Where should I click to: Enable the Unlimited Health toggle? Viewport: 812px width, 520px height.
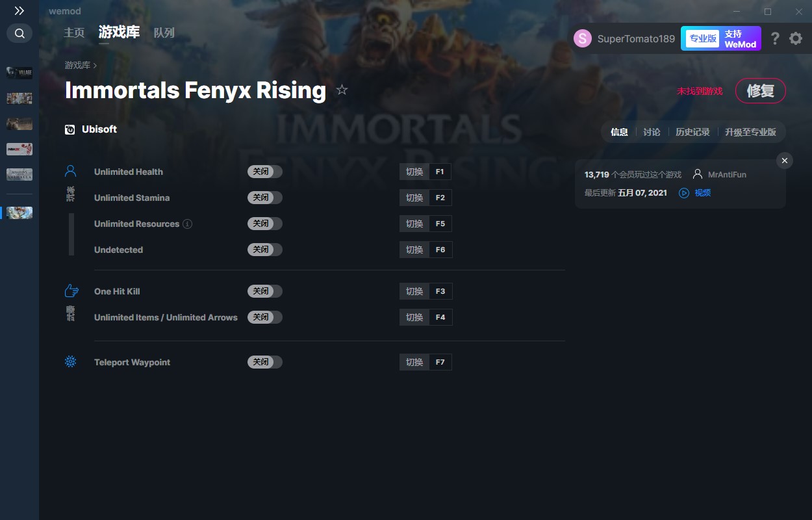pos(264,172)
